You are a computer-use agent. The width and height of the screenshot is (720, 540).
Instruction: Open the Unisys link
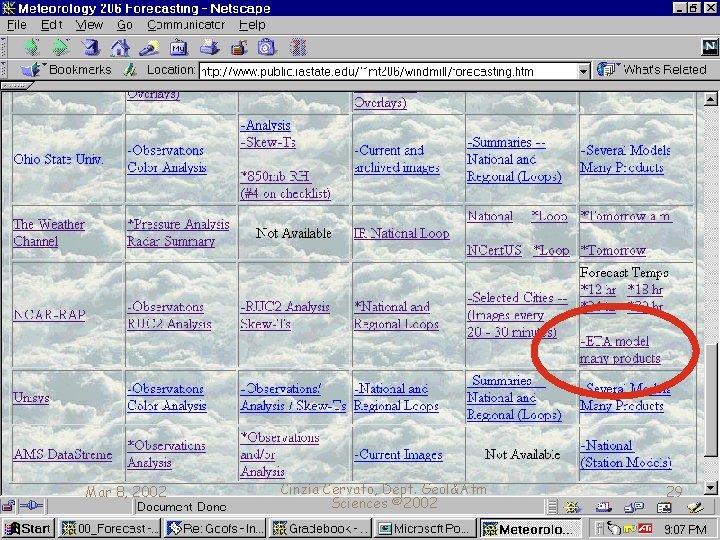click(31, 397)
